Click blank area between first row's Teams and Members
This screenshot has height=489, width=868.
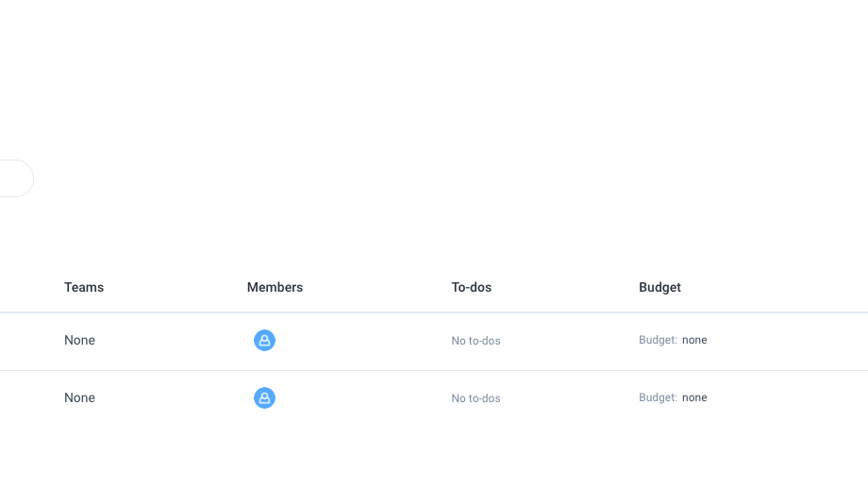170,340
